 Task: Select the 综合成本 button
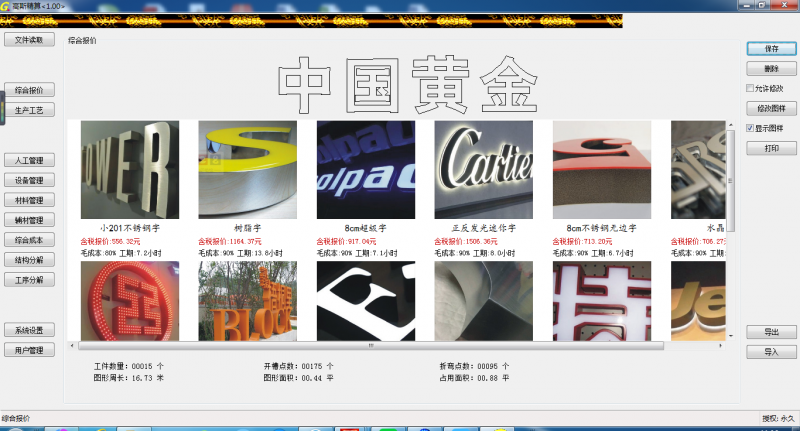coord(29,240)
